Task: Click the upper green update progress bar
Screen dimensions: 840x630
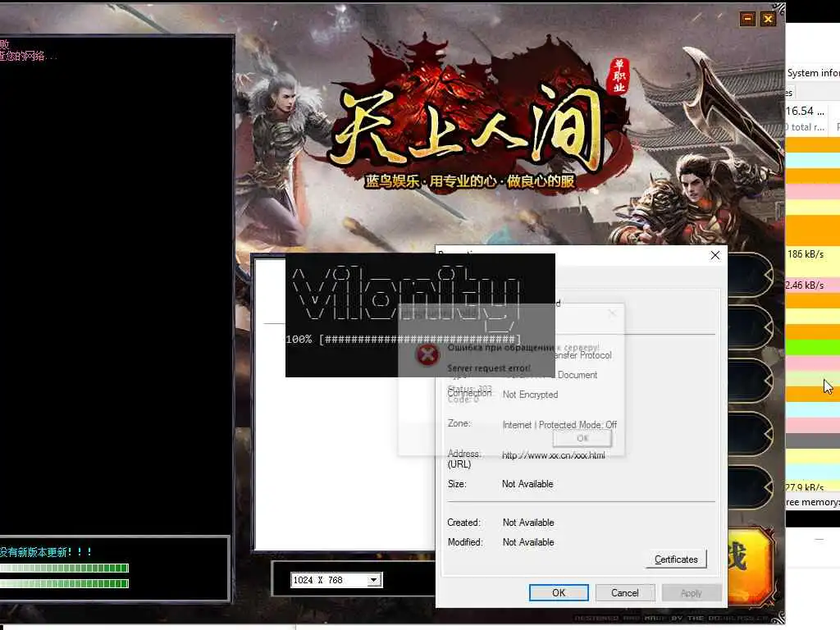Action: click(x=64, y=568)
